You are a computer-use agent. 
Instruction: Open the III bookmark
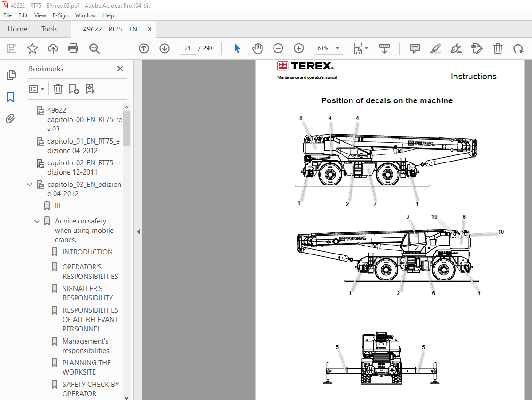tap(58, 206)
